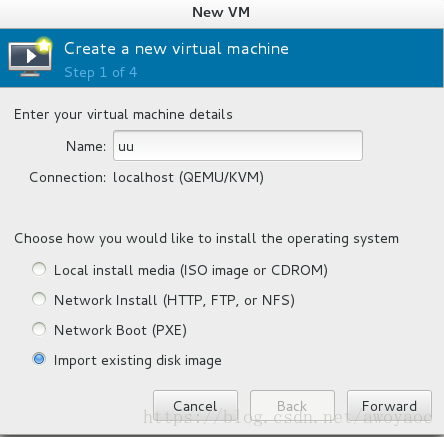Click the 'Step 1 of 4' text
The height and width of the screenshot is (437, 444).
[x=101, y=72]
